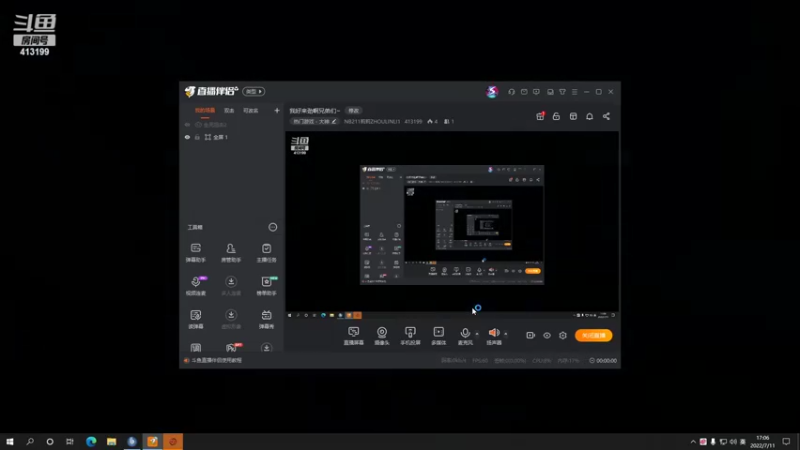The image size is (800, 450).
Task: Add a 摄像头 camera source
Action: tap(382, 336)
